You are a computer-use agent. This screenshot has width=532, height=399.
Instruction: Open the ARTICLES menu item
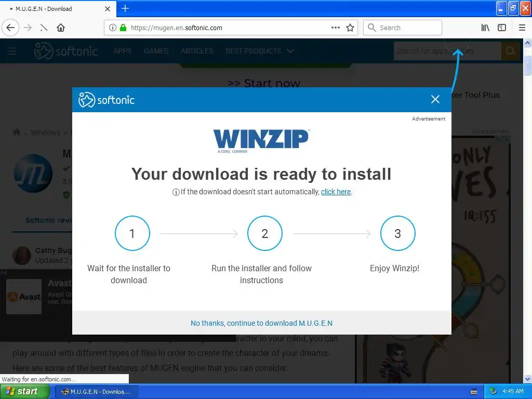click(197, 51)
